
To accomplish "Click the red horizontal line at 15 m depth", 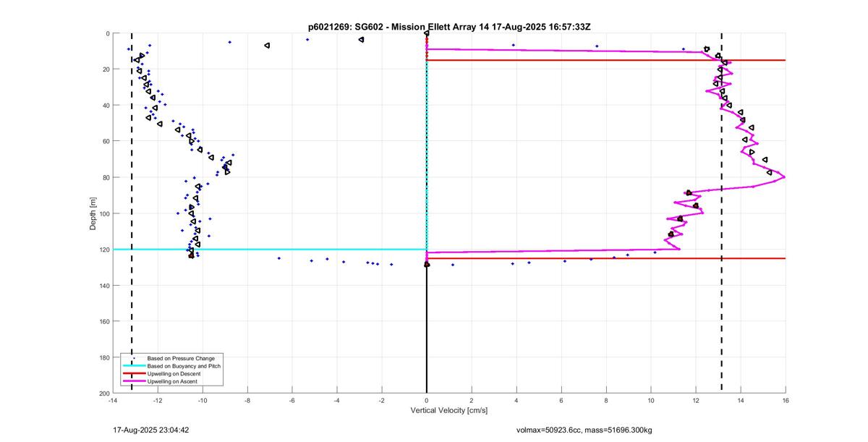I will (x=606, y=60).
